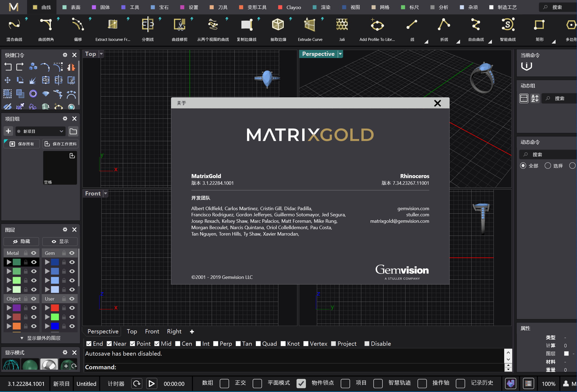Toggle the Near object snap checkbox
Screen dimensions: 577x392
(109, 344)
